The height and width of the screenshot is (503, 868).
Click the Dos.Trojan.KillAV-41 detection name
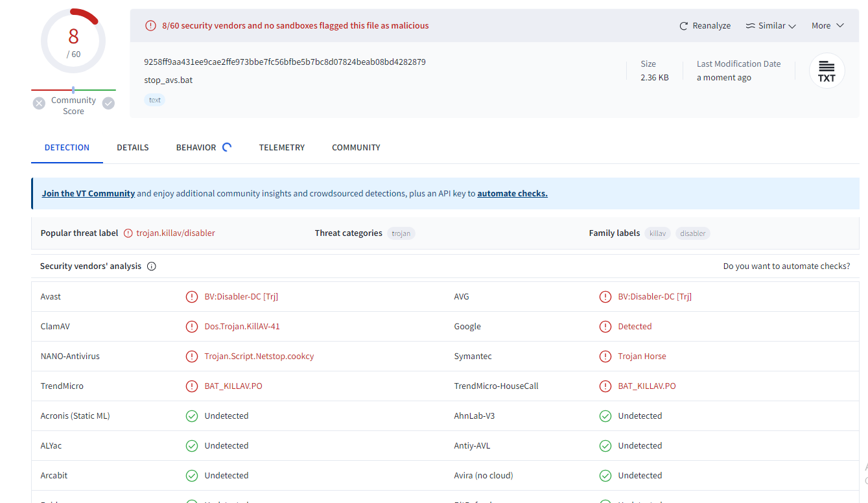(x=242, y=327)
